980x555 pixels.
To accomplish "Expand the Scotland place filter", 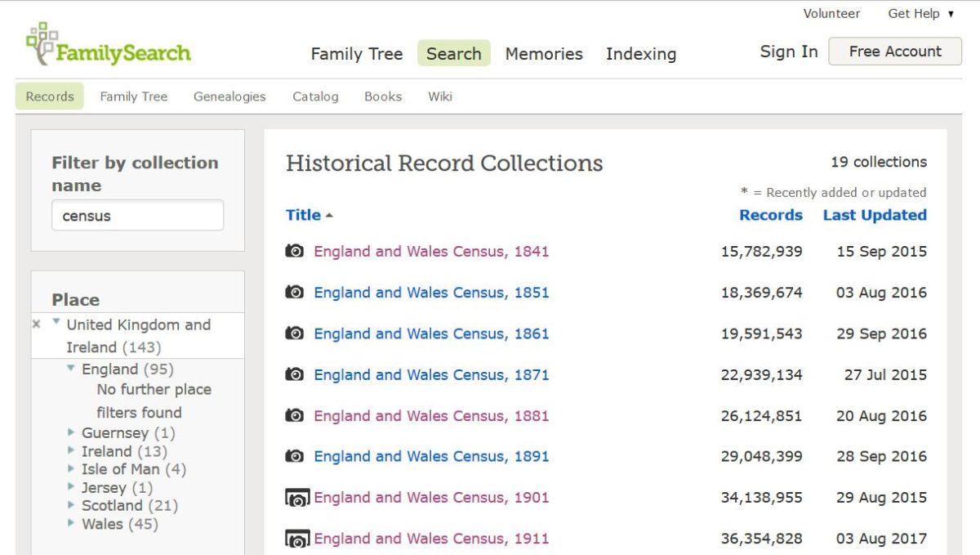I will click(x=70, y=505).
